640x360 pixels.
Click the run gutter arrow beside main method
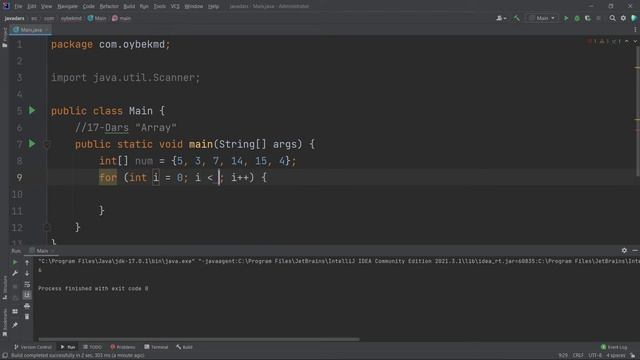coord(32,144)
